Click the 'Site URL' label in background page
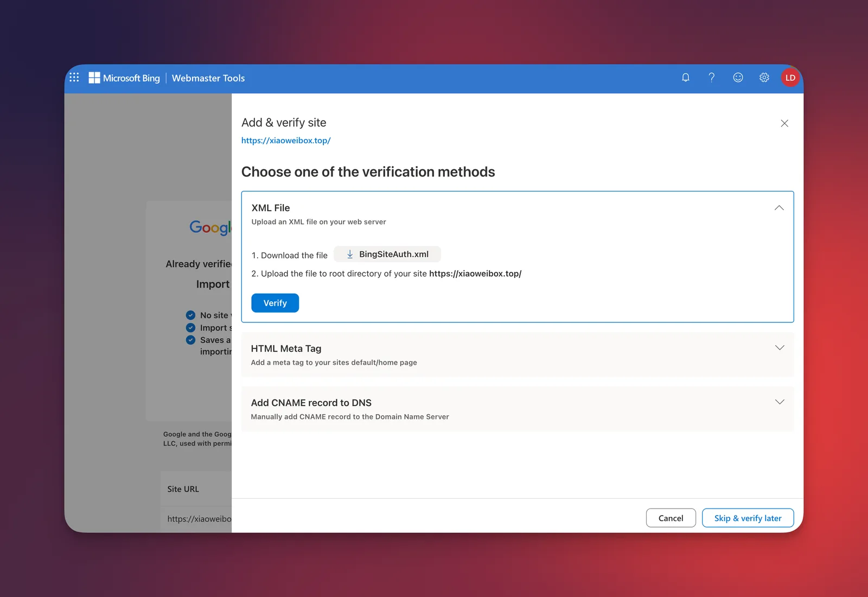868x597 pixels. 183,489
